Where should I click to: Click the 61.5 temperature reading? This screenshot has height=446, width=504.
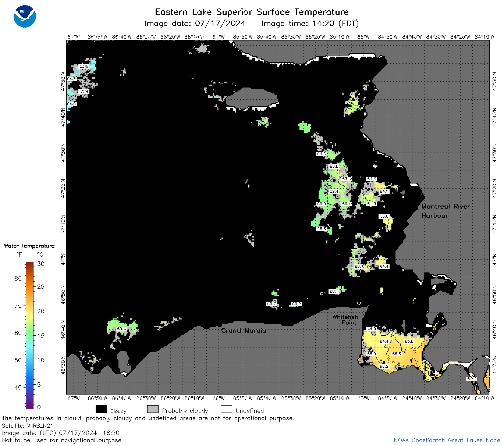[372, 204]
